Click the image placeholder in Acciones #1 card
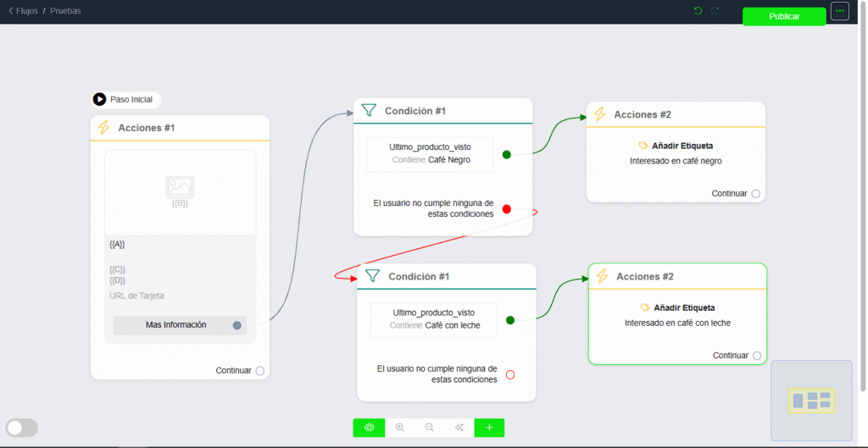This screenshot has width=868, height=448. pos(180,188)
